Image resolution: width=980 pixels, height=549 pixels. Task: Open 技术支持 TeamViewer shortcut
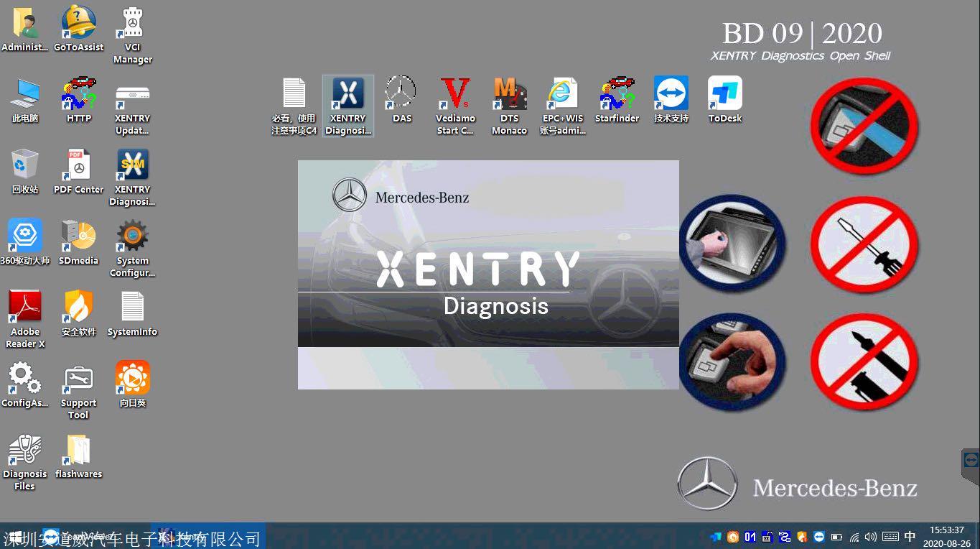pos(671,101)
